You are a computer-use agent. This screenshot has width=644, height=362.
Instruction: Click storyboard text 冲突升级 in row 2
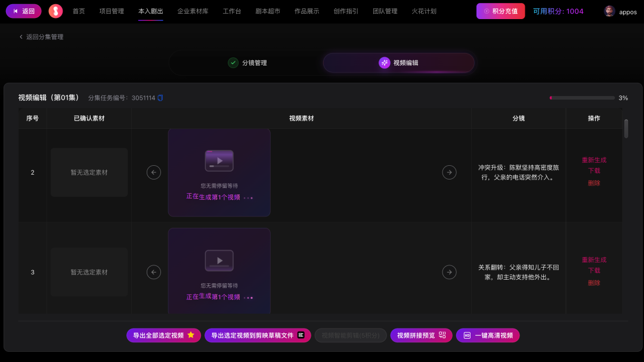coord(518,172)
